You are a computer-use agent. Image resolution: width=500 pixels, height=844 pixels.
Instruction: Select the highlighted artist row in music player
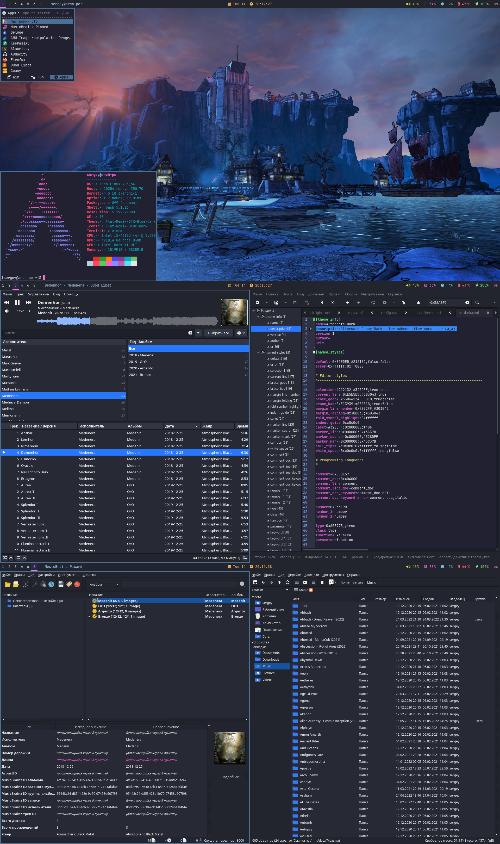[63, 396]
